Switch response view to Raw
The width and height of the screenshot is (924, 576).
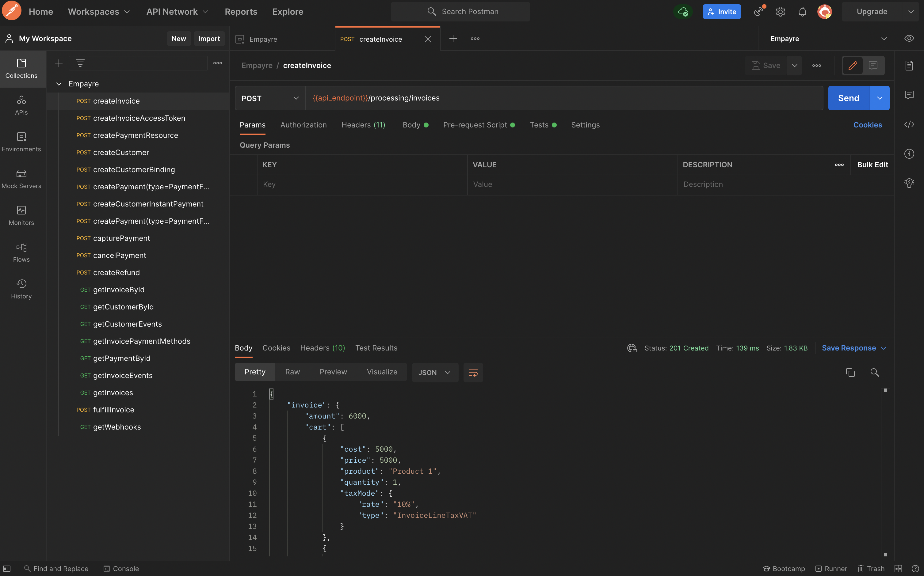pyautogui.click(x=292, y=372)
